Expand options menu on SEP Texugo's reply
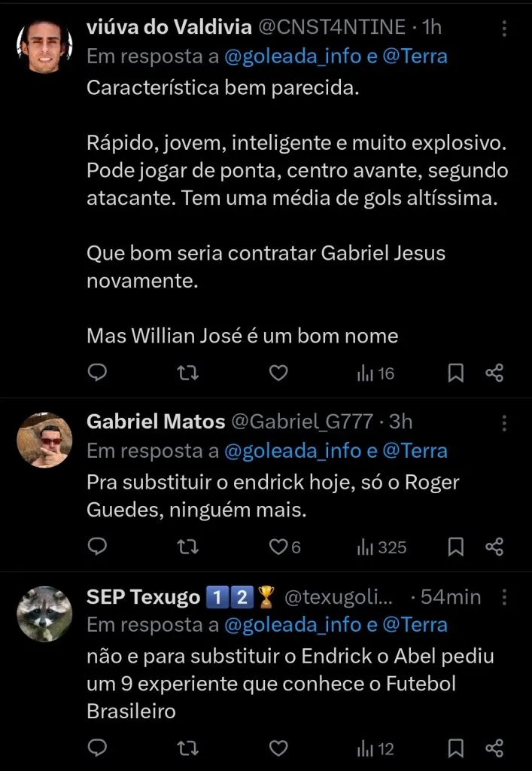532x771 pixels. tap(504, 596)
